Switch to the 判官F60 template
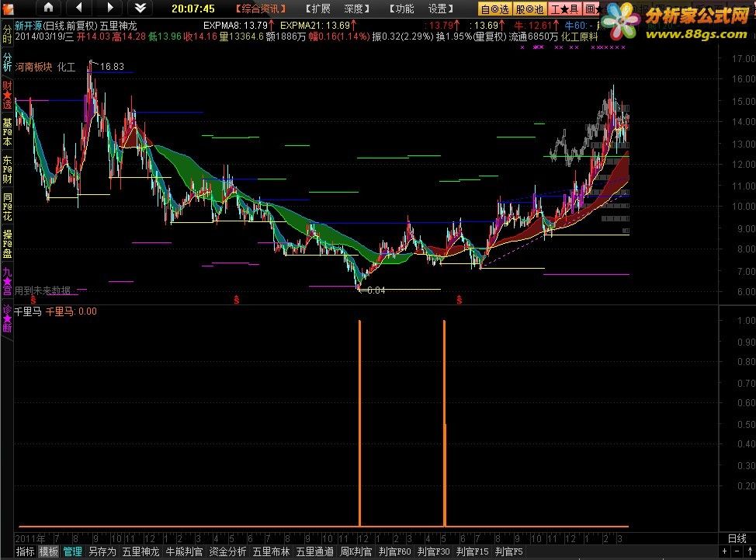This screenshot has width=756, height=560. click(x=395, y=551)
